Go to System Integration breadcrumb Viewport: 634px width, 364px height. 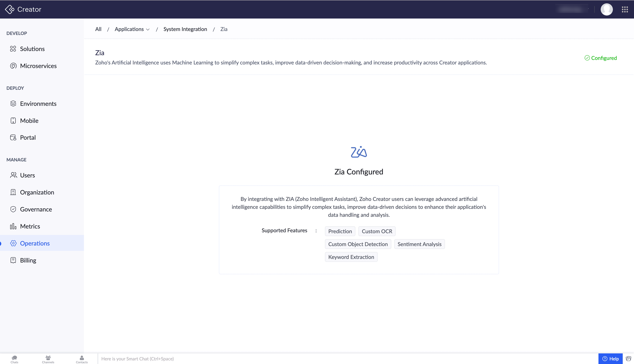(x=185, y=29)
